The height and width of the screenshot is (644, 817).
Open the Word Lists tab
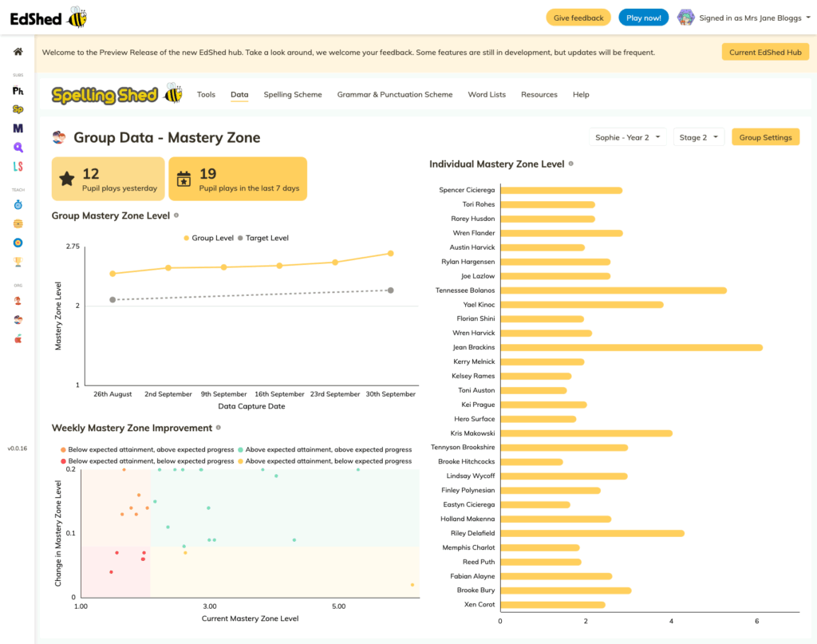coord(487,94)
